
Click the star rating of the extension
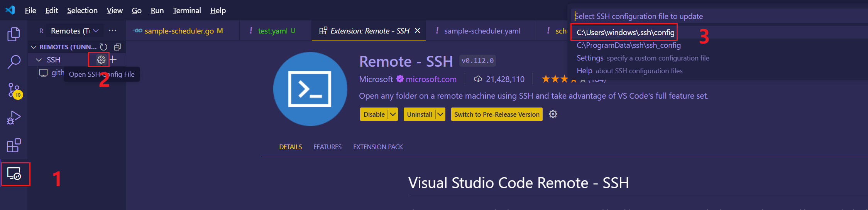(x=563, y=79)
